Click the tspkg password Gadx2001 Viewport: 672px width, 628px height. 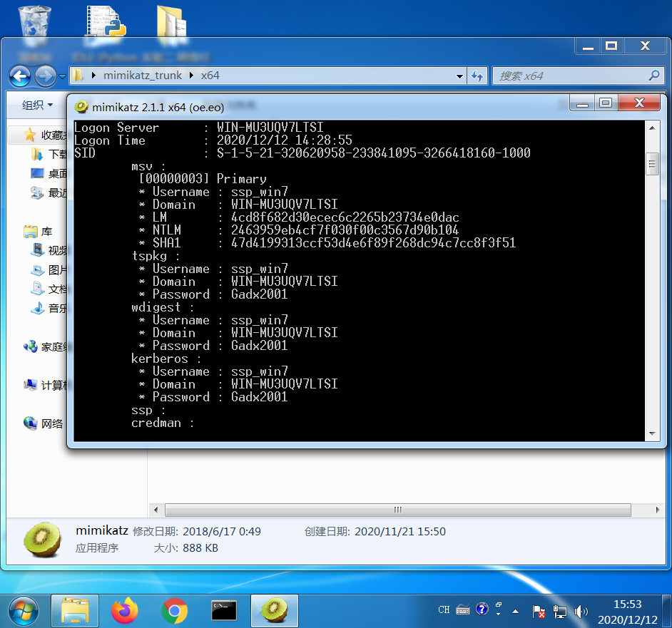tap(259, 294)
